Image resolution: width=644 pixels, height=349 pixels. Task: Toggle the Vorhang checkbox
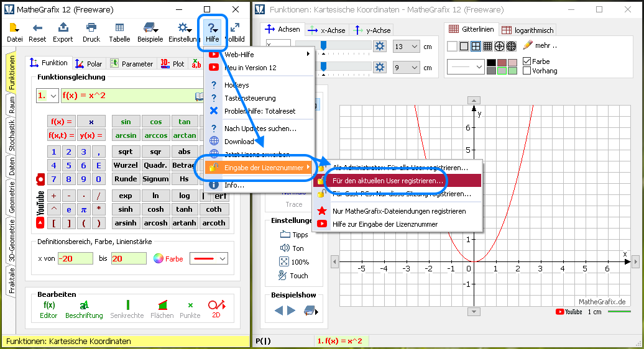point(527,71)
